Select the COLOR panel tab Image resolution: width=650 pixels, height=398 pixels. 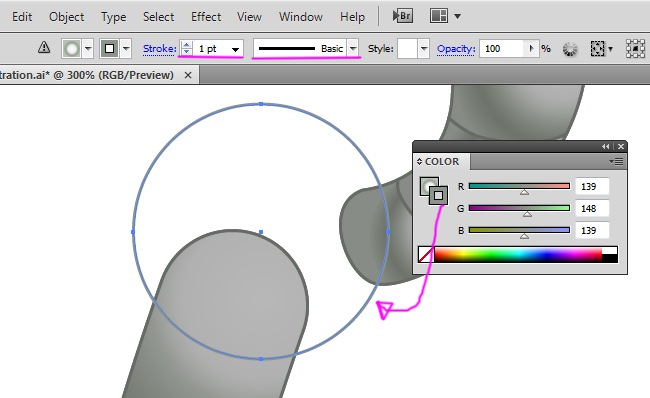(x=442, y=161)
